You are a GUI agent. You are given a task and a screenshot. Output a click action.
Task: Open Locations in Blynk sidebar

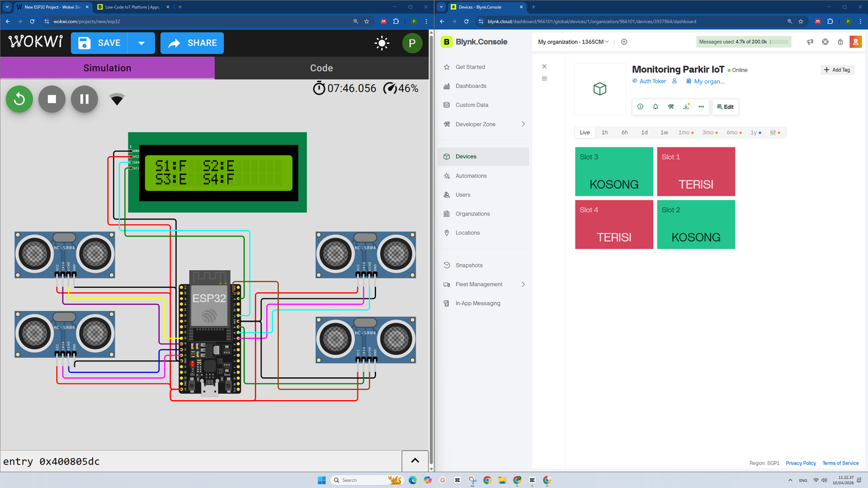tap(468, 233)
